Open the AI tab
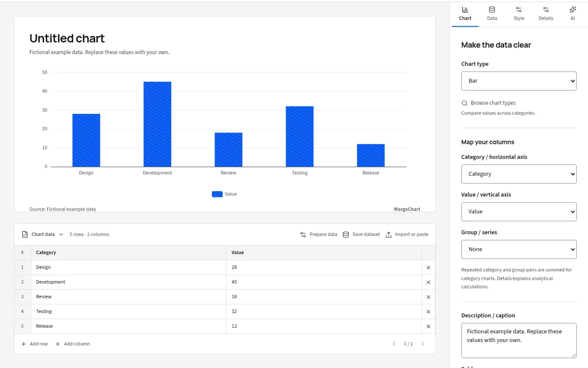Viewport: 588px width, 368px height. pyautogui.click(x=573, y=14)
